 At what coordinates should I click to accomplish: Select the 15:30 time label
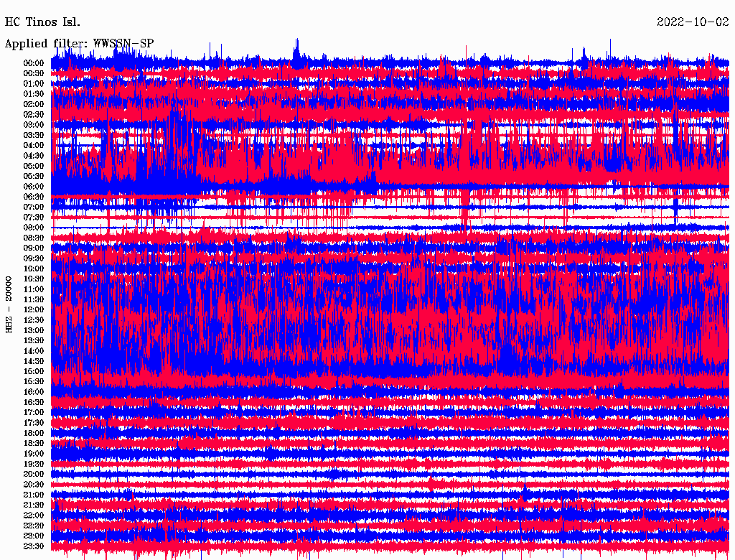tap(34, 382)
